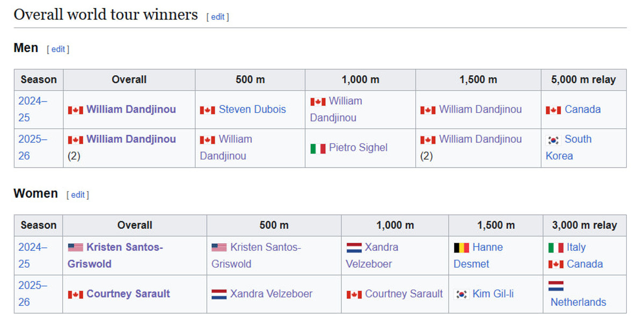Edit the Men section
This screenshot has width=644, height=325.
[58, 49]
